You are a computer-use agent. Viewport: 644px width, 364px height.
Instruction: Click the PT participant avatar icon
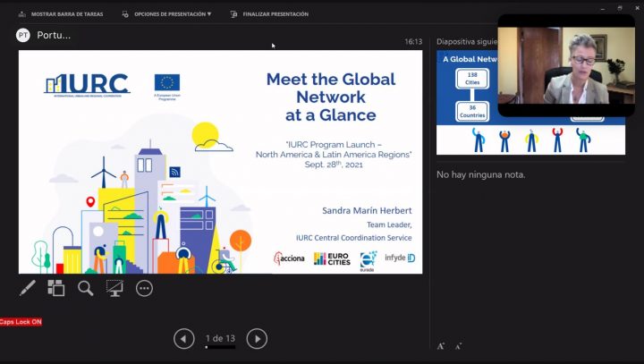23,35
